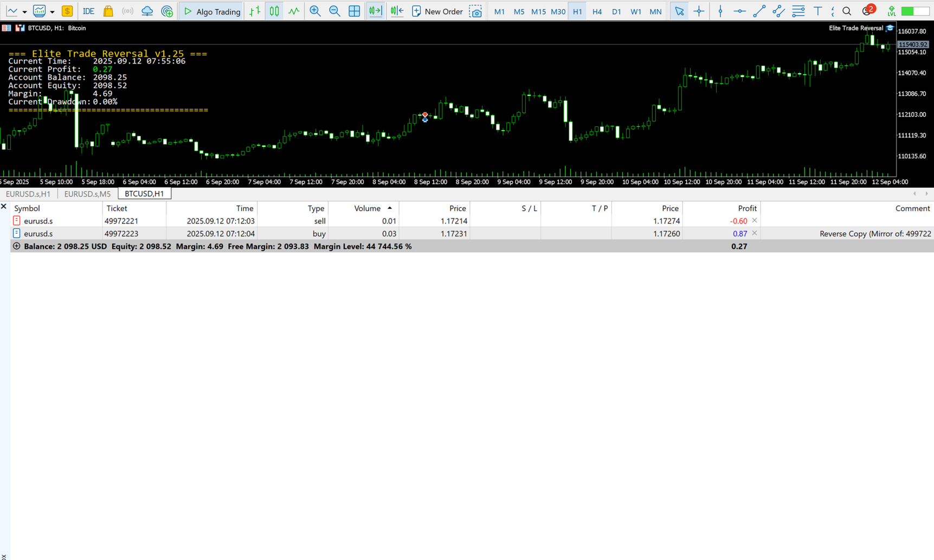Select the equidistant channel tool
Viewport: 934px width, 560px height.
778,11
